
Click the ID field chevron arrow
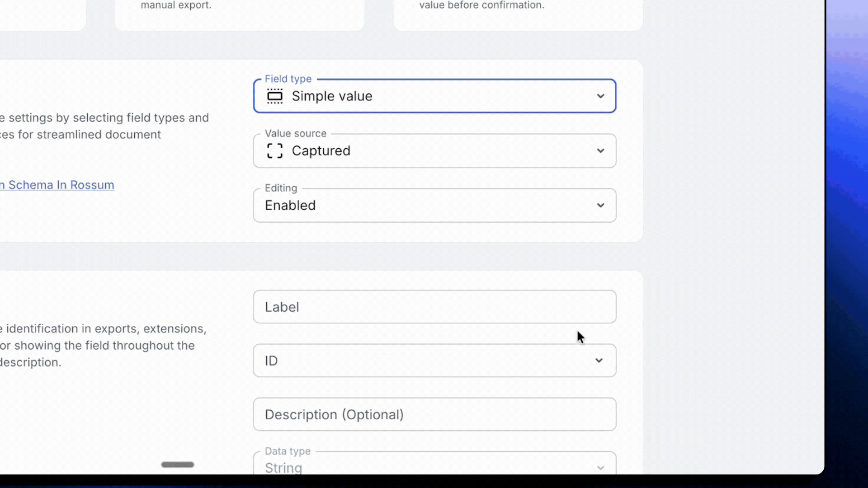pos(599,361)
